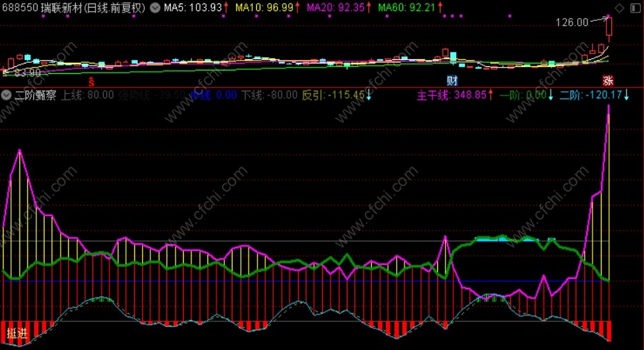Expand the 二阶甄察 indicator dropdown arrow

tap(6, 95)
